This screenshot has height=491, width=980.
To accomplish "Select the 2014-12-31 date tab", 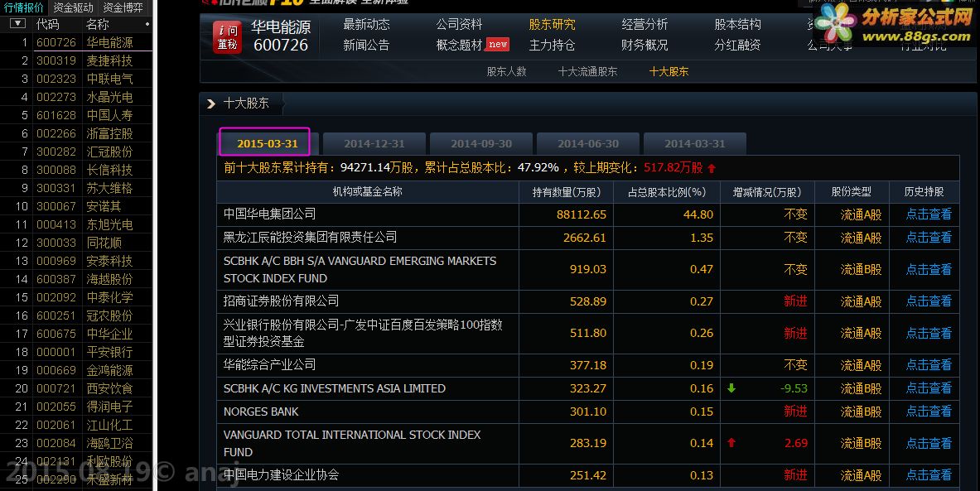I will click(374, 144).
